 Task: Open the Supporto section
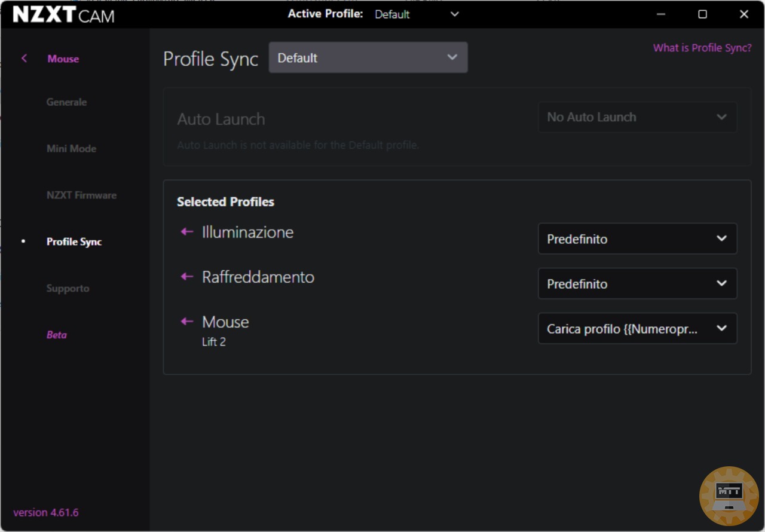[68, 289]
